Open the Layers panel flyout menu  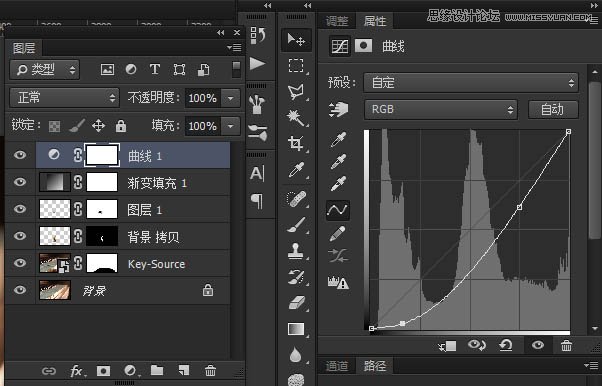click(234, 48)
